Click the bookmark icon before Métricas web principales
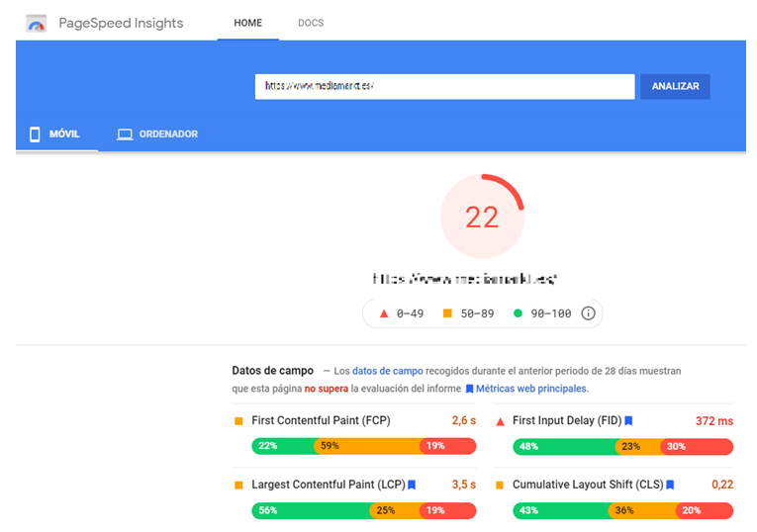The image size is (757, 532). (469, 389)
